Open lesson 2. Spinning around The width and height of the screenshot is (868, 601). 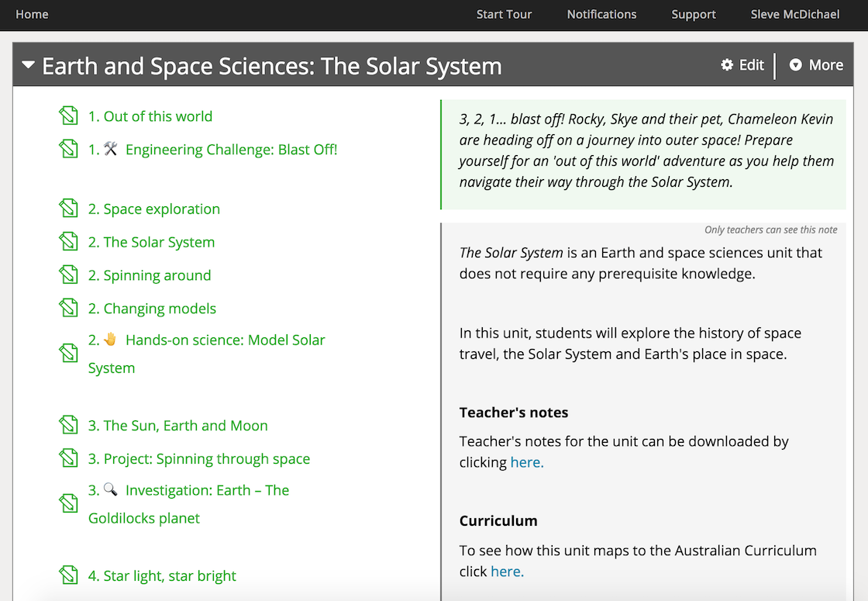tap(150, 275)
